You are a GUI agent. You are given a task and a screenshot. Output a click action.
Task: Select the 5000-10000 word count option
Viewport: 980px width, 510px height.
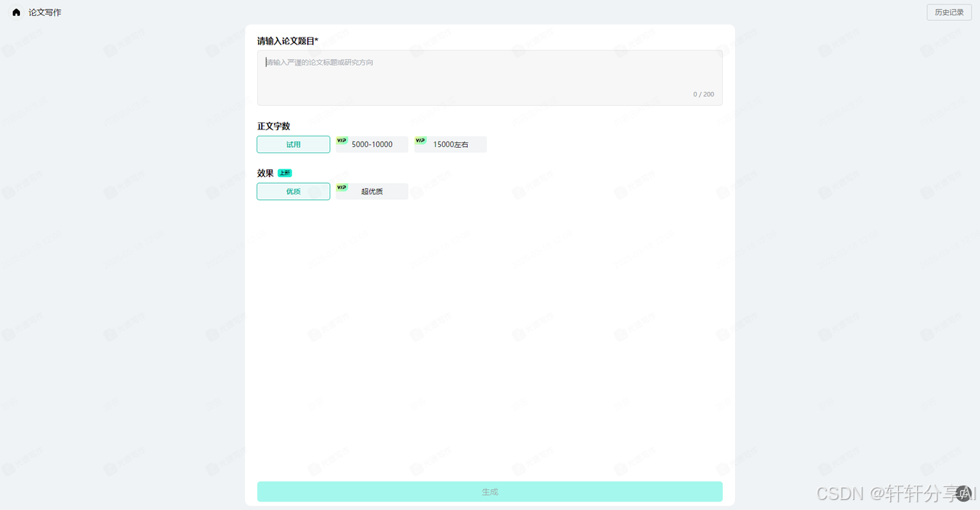pyautogui.click(x=372, y=145)
